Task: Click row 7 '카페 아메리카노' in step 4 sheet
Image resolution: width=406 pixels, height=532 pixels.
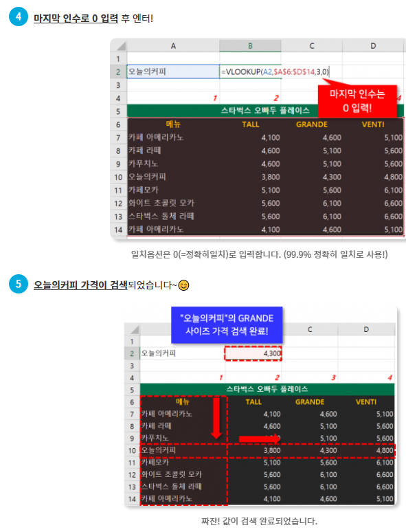Action: coord(173,137)
